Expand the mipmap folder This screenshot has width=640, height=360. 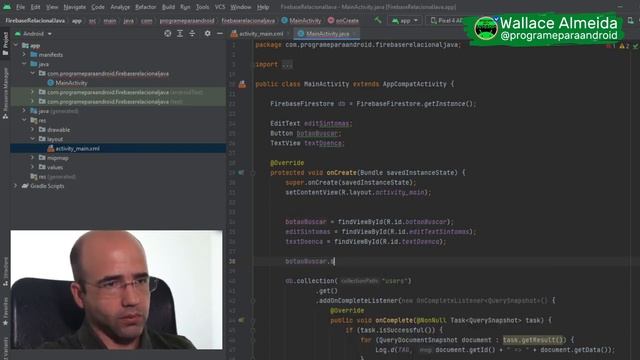tap(33, 158)
